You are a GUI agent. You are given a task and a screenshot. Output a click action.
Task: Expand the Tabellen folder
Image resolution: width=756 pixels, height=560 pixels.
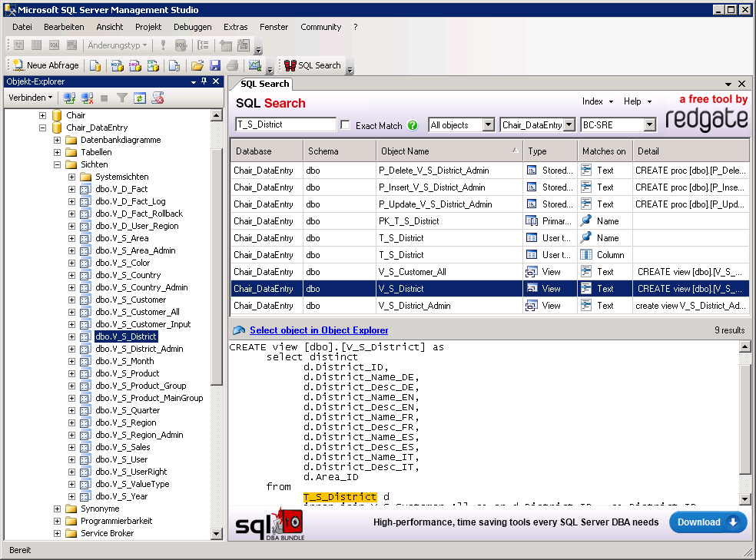(57, 152)
